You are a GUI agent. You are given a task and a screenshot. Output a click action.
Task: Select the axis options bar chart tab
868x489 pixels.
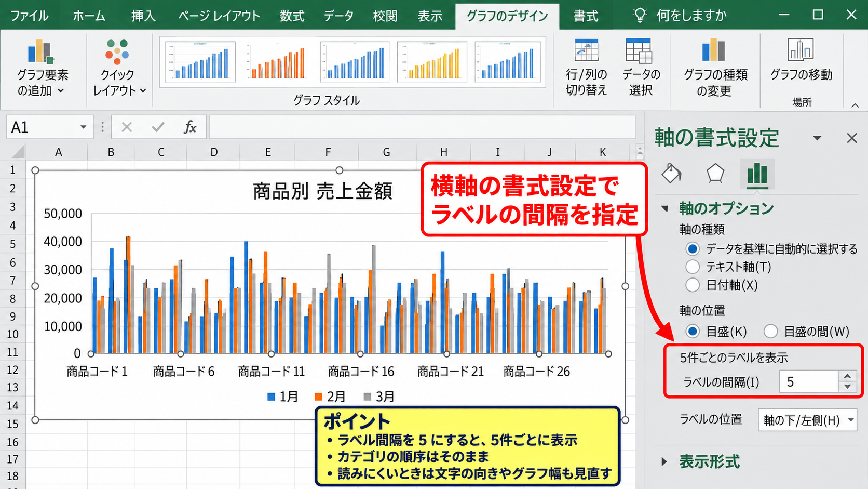(757, 174)
